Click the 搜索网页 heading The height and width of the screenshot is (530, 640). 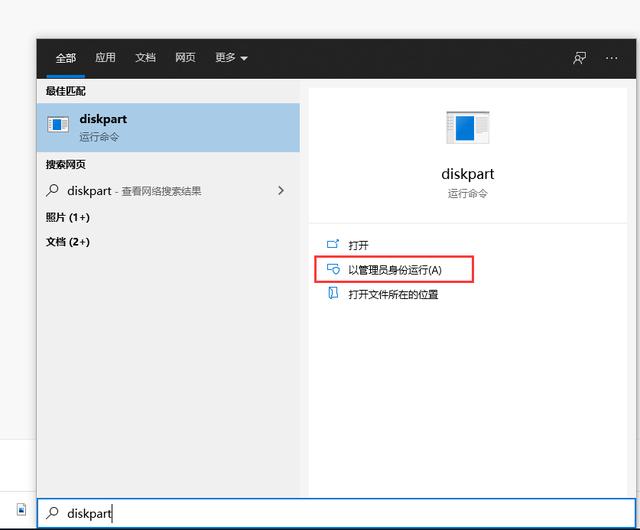pos(65,164)
